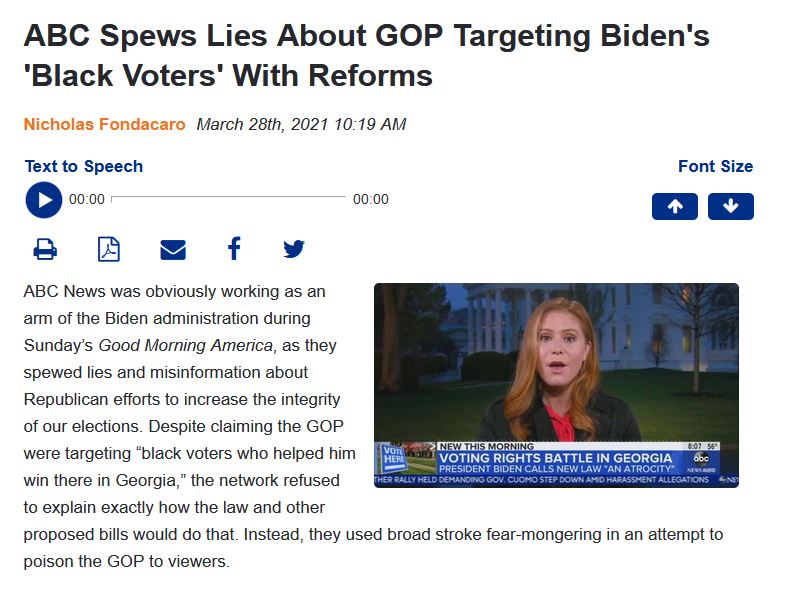Share the article on Twitter
This screenshot has height=591, width=805.
(x=294, y=249)
